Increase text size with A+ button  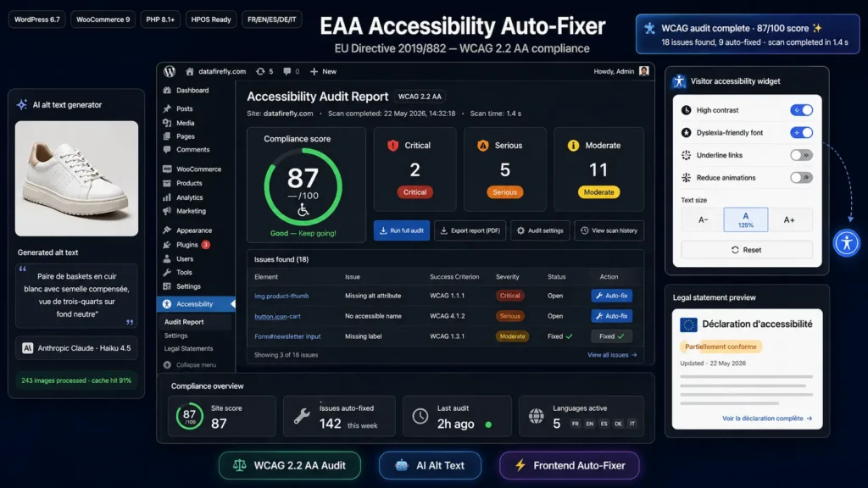(x=789, y=219)
